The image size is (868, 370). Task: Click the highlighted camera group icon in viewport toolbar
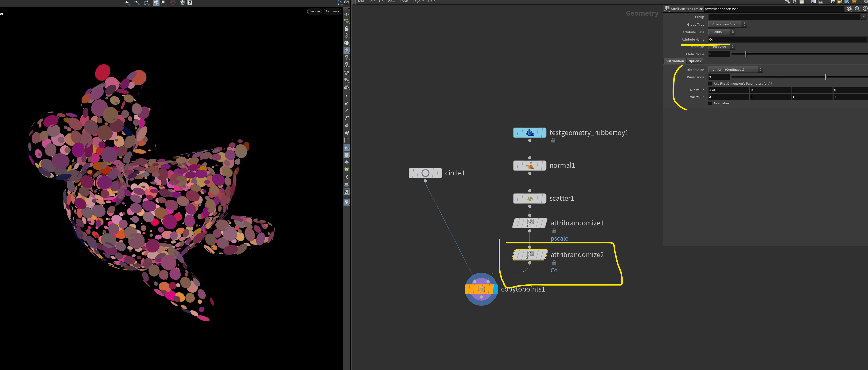156,2
